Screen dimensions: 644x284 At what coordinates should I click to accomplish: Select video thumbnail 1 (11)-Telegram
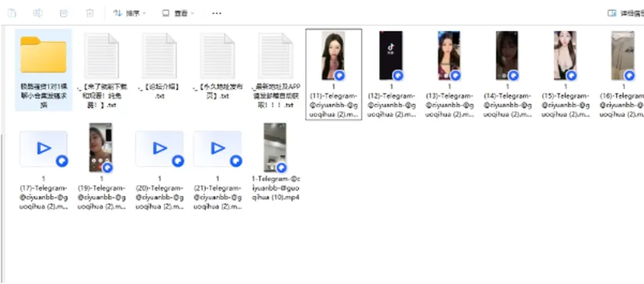point(333,56)
